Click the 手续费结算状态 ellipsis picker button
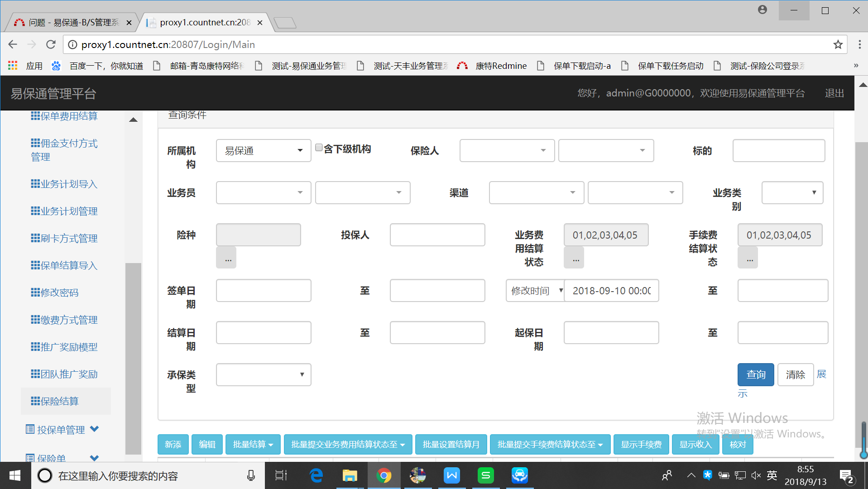The image size is (868, 489). coord(748,258)
